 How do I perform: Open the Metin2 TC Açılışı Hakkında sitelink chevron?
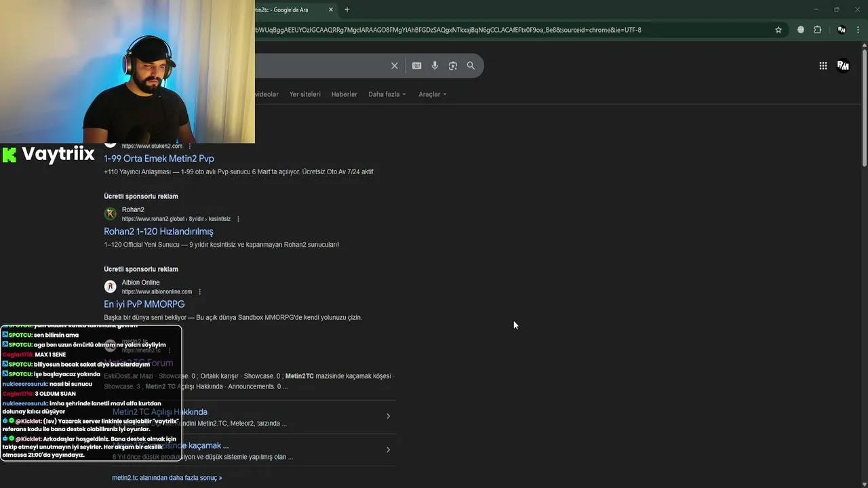pyautogui.click(x=388, y=416)
